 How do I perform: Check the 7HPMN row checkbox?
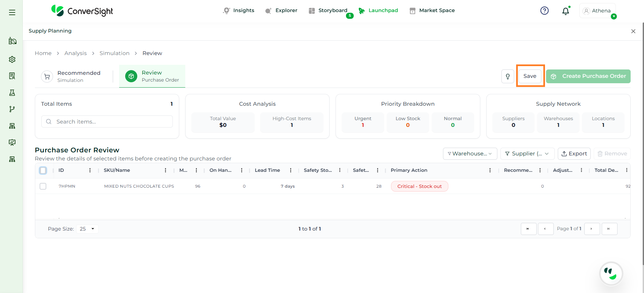[43, 186]
